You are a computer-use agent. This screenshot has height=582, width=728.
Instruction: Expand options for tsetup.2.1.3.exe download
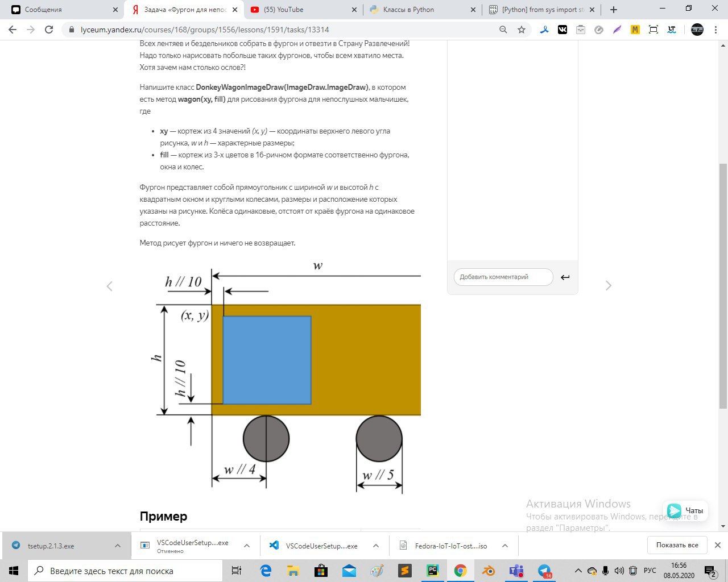[x=118, y=546]
